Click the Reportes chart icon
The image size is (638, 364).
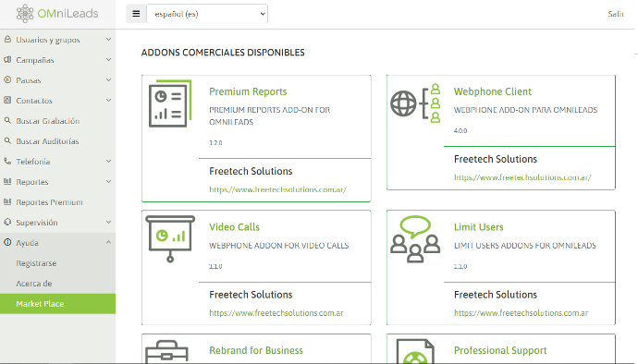pyautogui.click(x=7, y=181)
